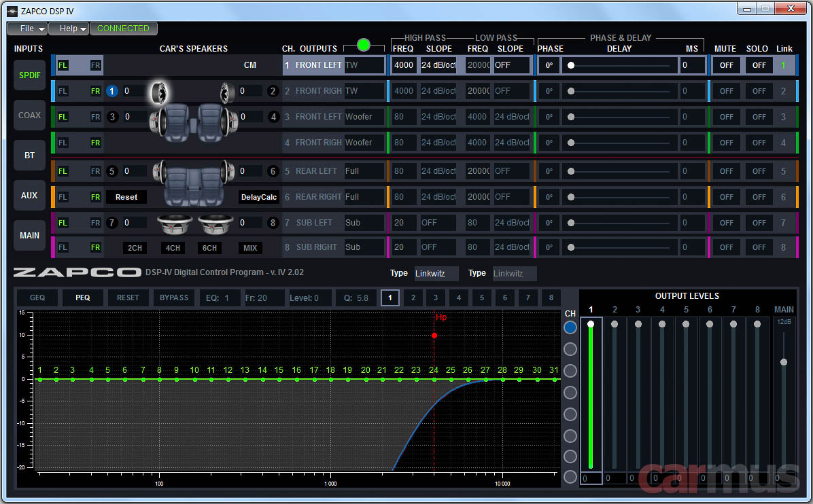Open phase dropdown for channel 1
This screenshot has height=504, width=813.
[549, 65]
